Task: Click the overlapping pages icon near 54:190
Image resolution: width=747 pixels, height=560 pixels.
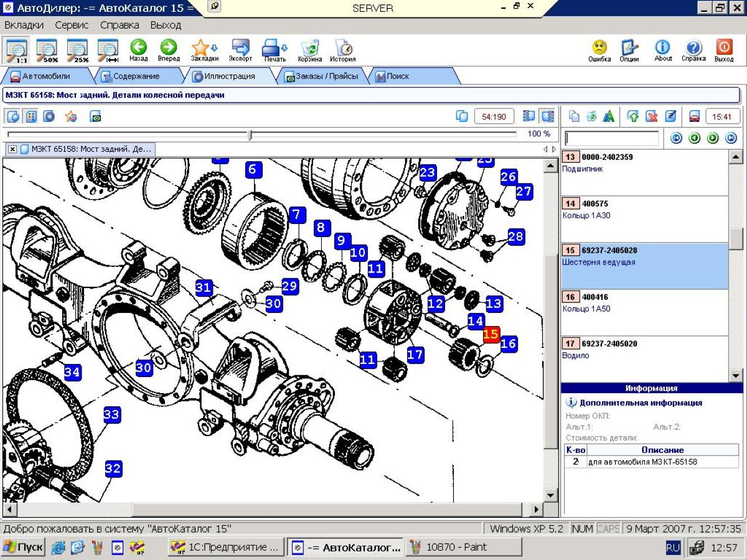Action: click(462, 116)
